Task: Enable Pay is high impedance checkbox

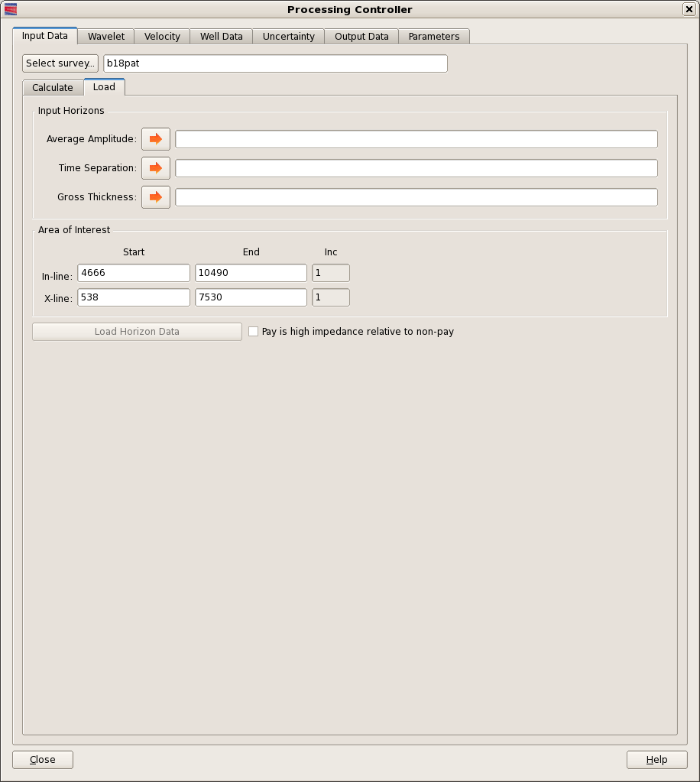Action: 254,332
